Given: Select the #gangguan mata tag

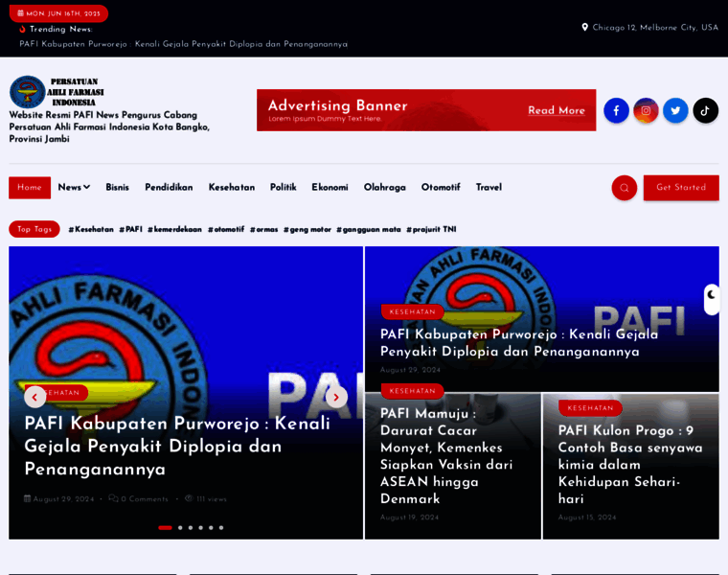Looking at the screenshot, I should (369, 229).
